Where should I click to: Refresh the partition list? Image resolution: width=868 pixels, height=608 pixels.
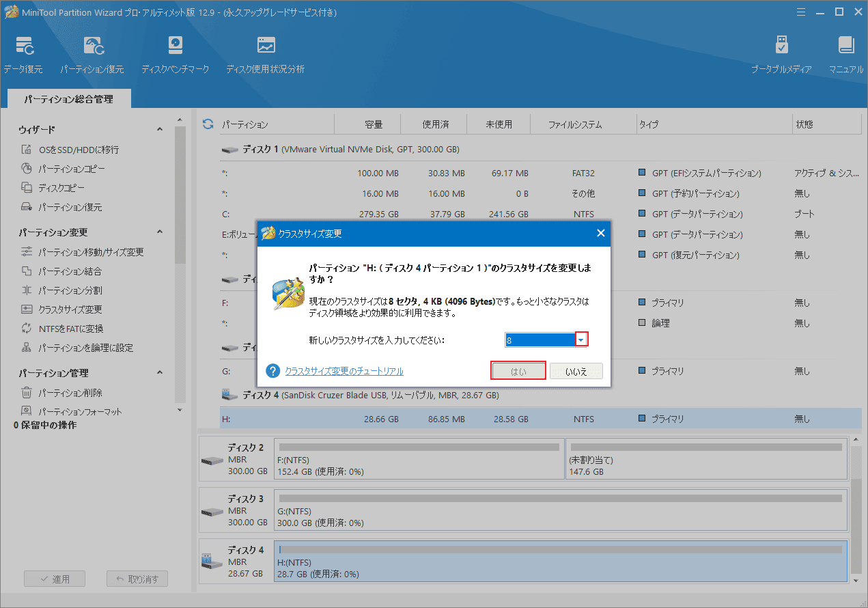point(208,124)
